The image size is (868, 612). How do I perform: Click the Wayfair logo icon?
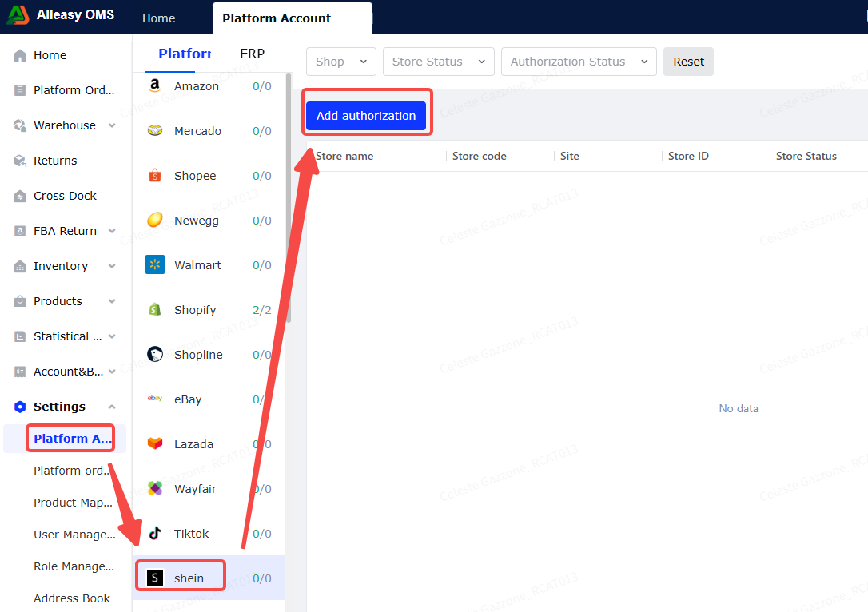pos(155,488)
